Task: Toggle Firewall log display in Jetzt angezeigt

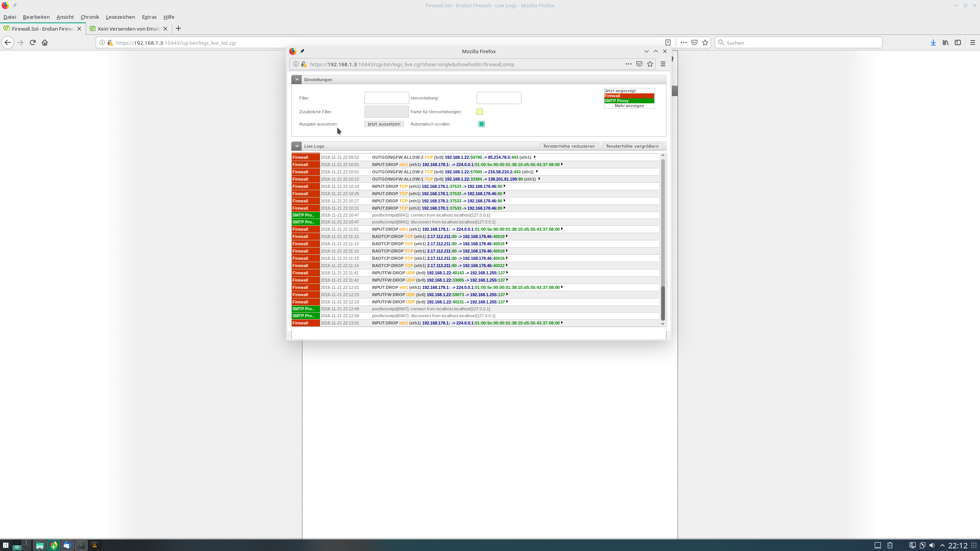Action: [x=629, y=96]
